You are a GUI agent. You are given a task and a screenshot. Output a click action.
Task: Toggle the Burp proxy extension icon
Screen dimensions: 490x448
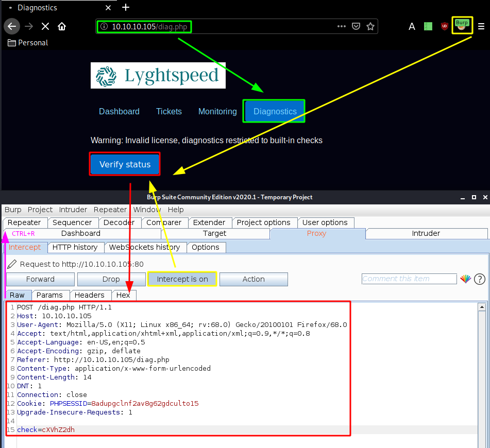462,26
